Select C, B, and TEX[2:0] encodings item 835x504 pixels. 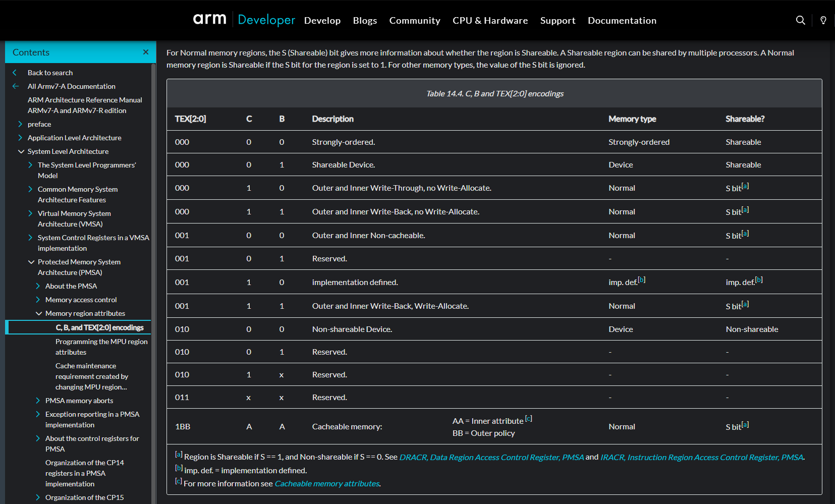(x=99, y=327)
